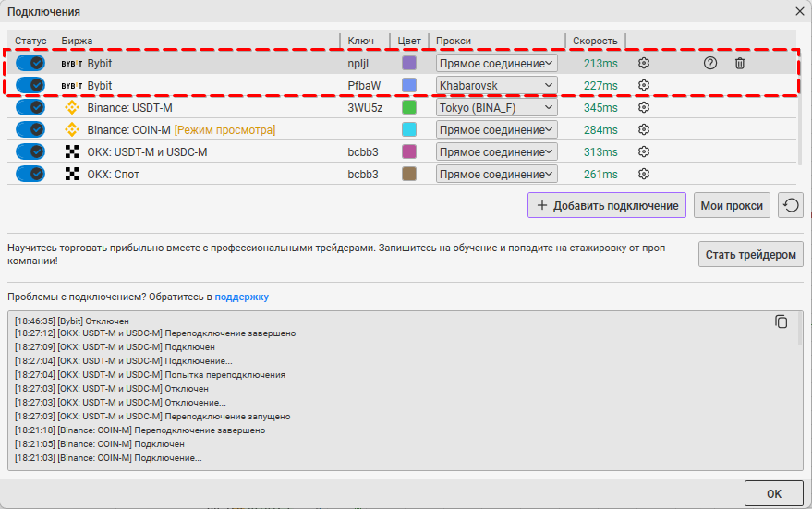Viewport: 812px width, 509px height.
Task: Open proxy dropdown for OKX USDT-M row
Action: pyautogui.click(x=496, y=151)
